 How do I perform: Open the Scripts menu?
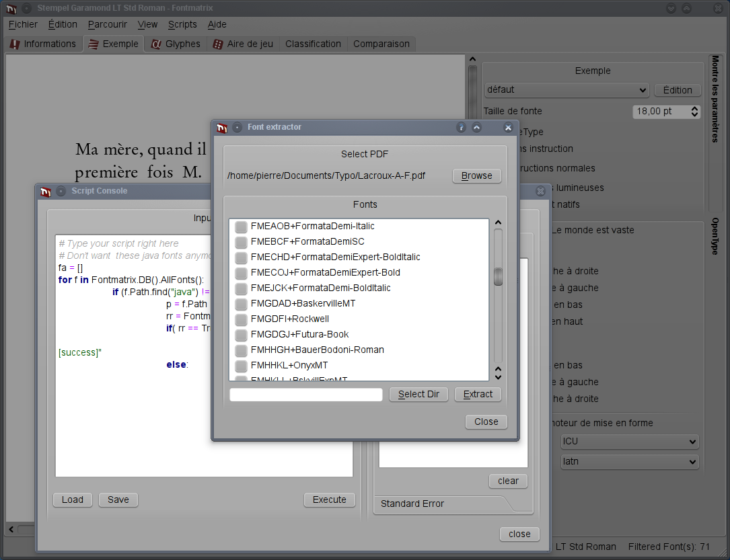point(182,24)
